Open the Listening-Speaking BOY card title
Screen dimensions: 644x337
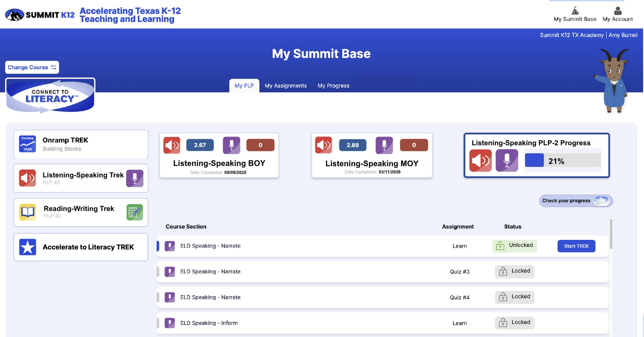coord(219,163)
